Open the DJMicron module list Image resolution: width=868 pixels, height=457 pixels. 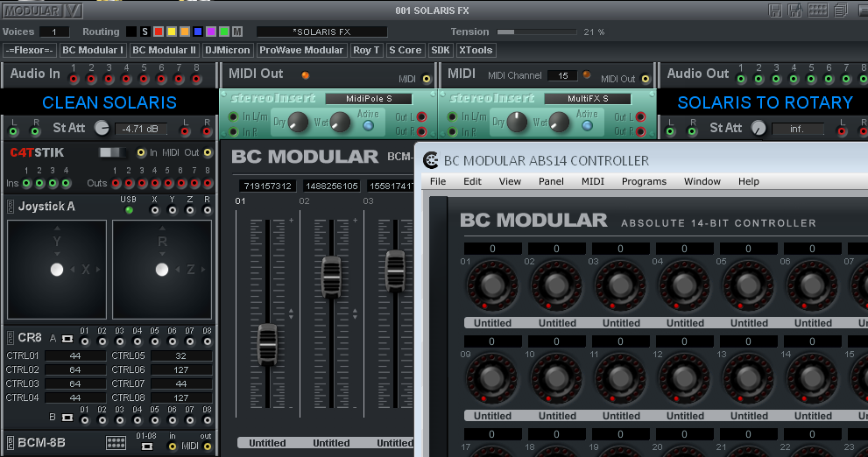coord(228,50)
